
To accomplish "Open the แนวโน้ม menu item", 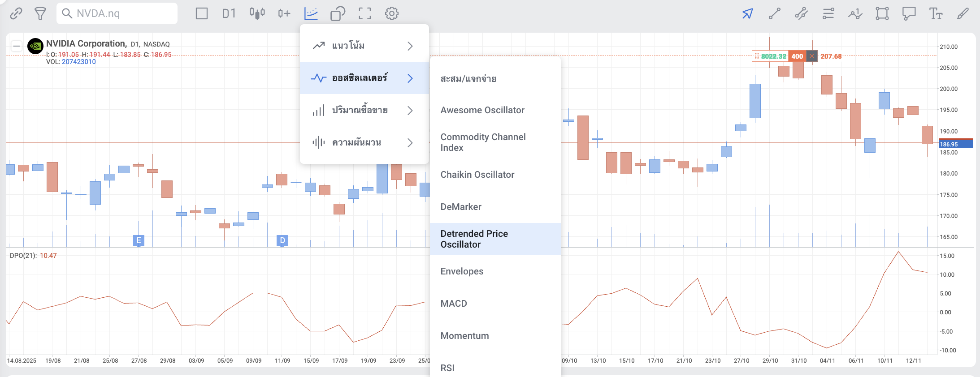I will pos(364,46).
